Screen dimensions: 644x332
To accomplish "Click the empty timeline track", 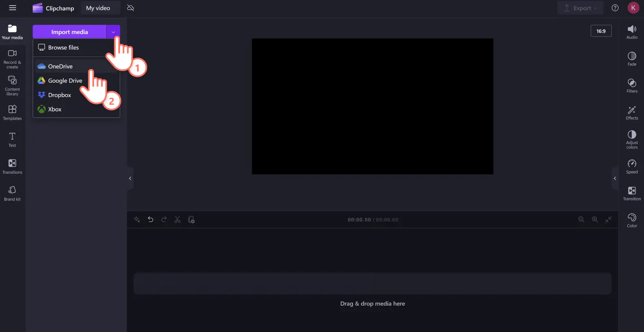I will click(x=372, y=283).
